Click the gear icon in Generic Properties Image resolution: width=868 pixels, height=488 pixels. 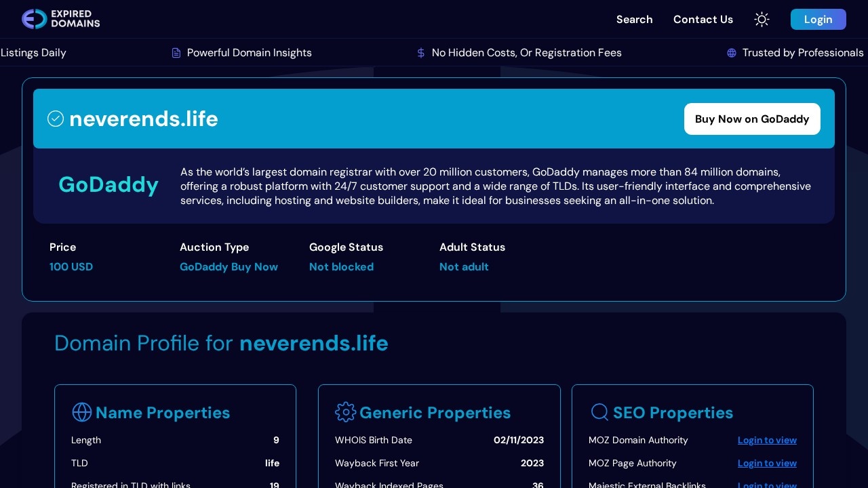point(345,412)
